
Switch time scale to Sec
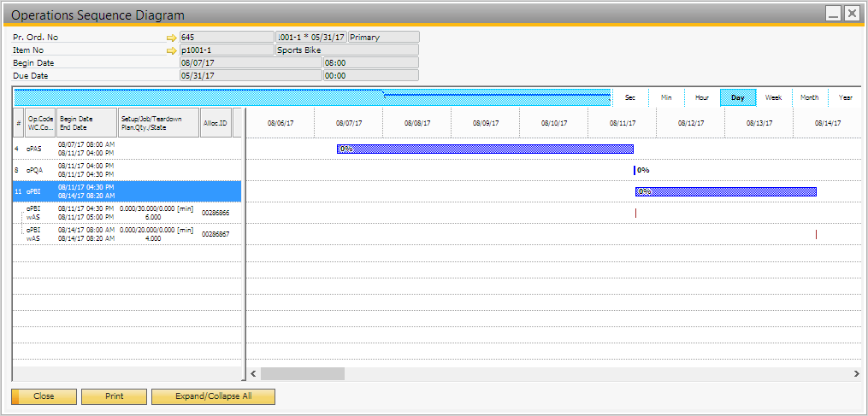(630, 97)
